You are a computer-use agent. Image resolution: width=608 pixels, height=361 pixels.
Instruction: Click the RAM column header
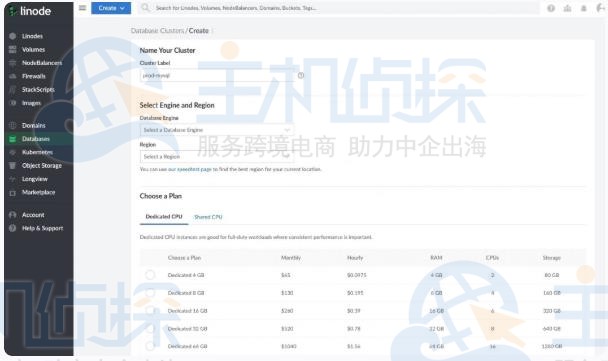pos(436,258)
